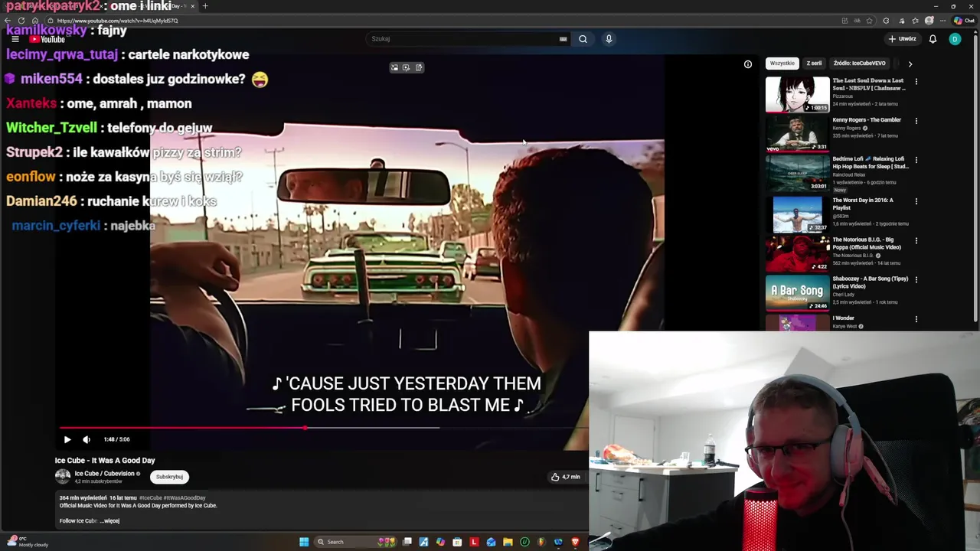
Task: Click the YouTube search magnifier button
Action: pyautogui.click(x=583, y=39)
